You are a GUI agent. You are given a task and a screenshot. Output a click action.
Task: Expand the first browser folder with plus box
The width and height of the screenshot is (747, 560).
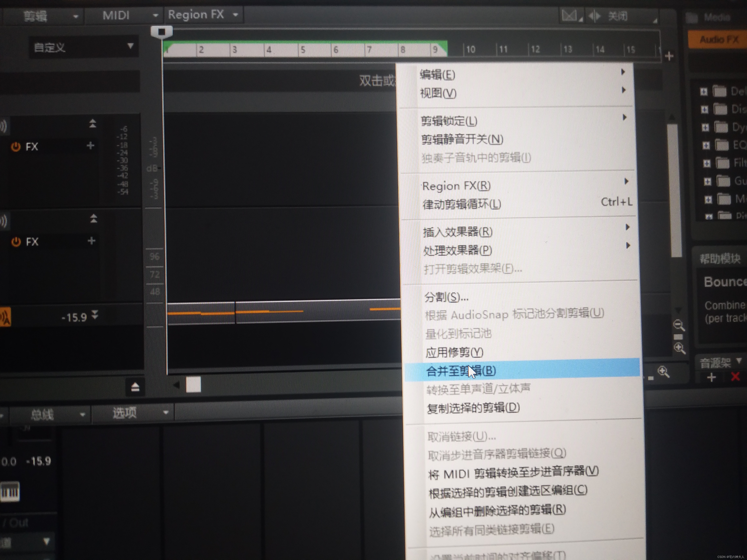click(x=703, y=92)
